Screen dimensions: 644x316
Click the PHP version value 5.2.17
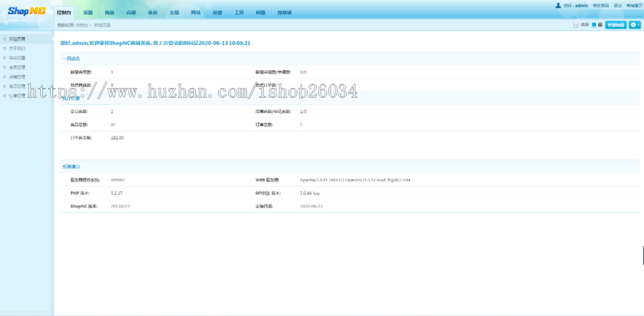(x=117, y=193)
